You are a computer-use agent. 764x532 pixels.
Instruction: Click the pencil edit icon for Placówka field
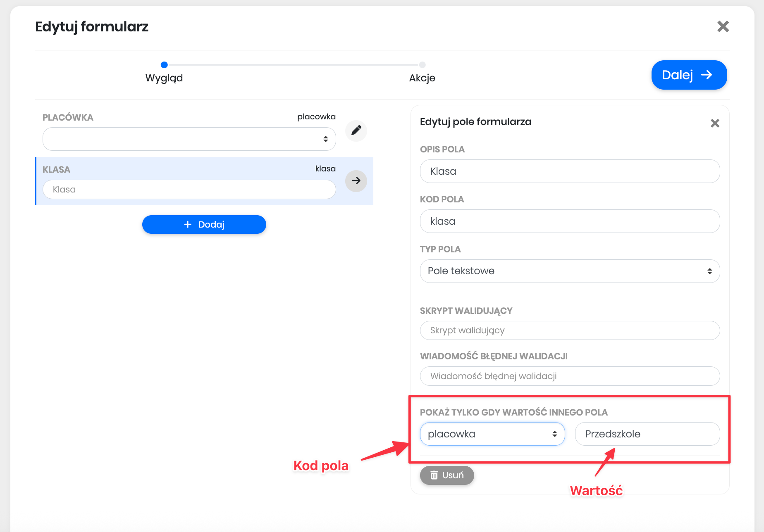356,131
